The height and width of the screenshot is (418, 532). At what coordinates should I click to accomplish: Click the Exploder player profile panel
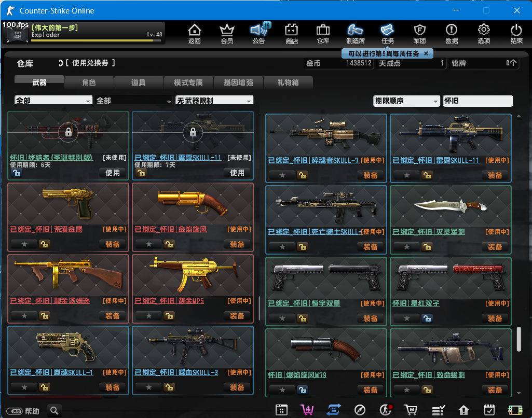84,33
